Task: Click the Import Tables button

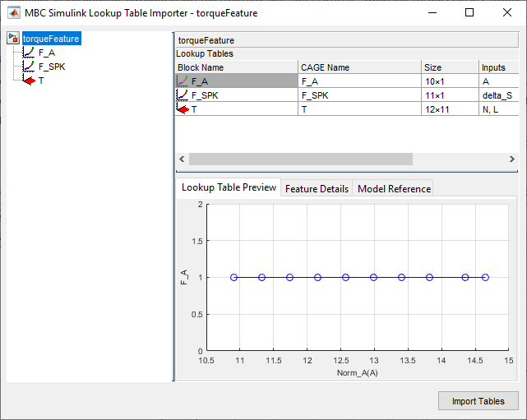Action: 478,401
